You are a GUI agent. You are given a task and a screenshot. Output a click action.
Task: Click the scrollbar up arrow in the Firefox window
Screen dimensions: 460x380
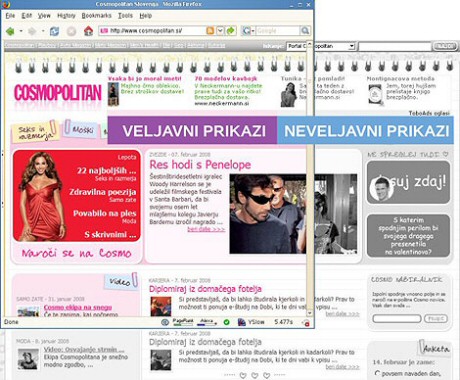click(310, 44)
